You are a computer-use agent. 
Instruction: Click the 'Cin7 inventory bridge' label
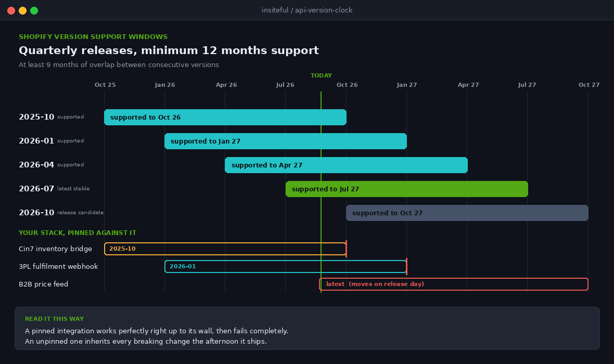tap(55, 249)
